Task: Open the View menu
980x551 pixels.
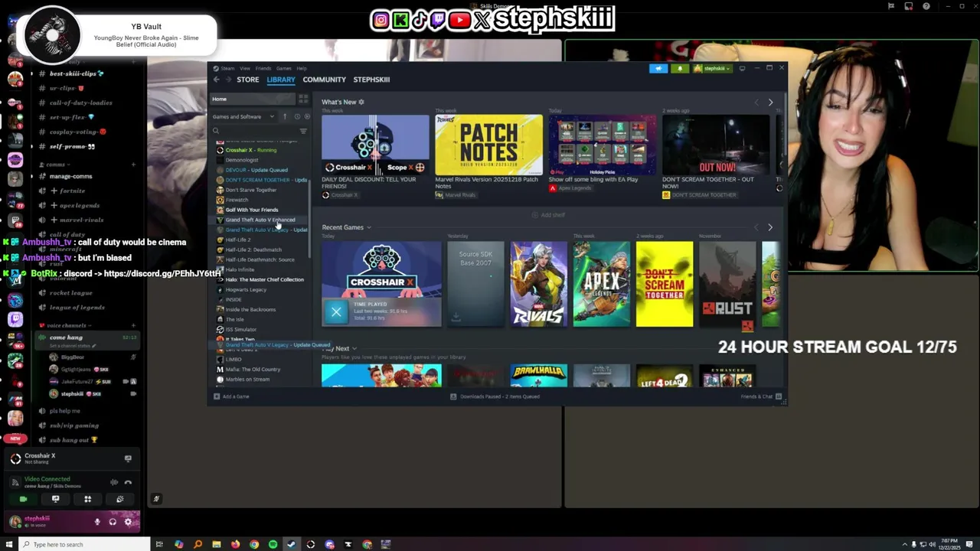Action: (246, 68)
